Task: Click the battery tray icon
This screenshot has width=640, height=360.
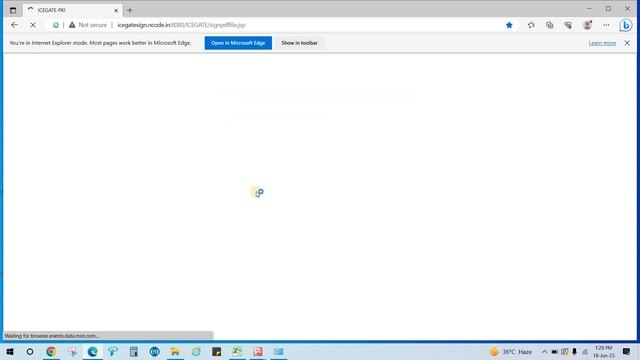Action: tap(554, 351)
